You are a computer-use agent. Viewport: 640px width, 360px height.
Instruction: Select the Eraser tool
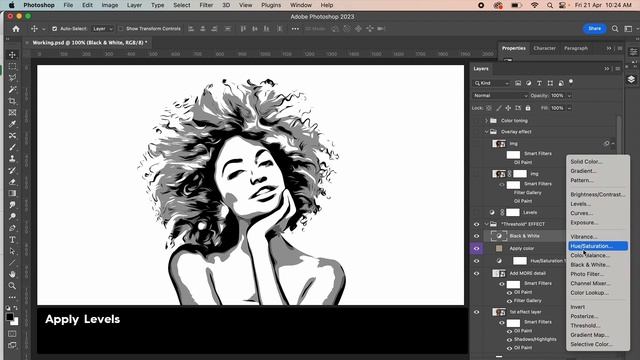coord(12,182)
